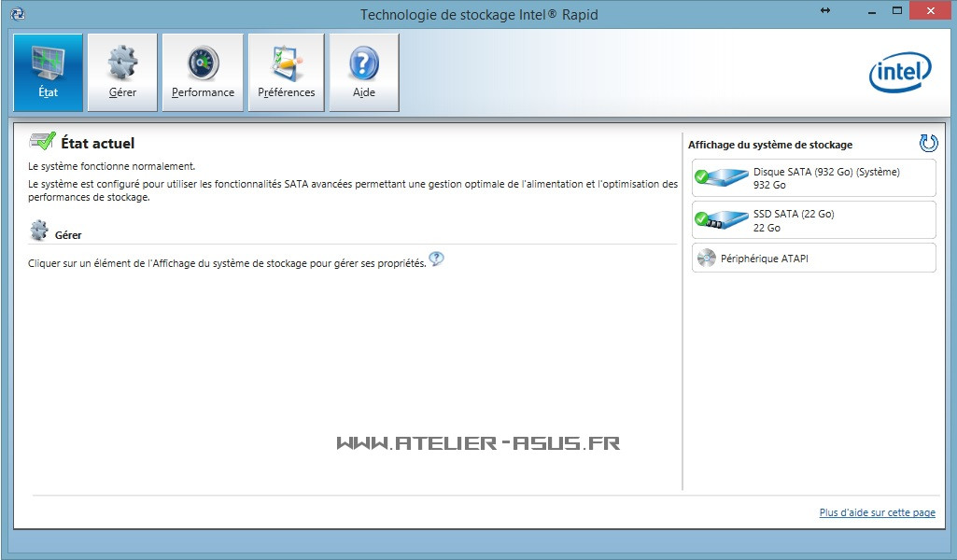
Task: Select the SSD SATA (22 Go) device
Action: [x=813, y=220]
